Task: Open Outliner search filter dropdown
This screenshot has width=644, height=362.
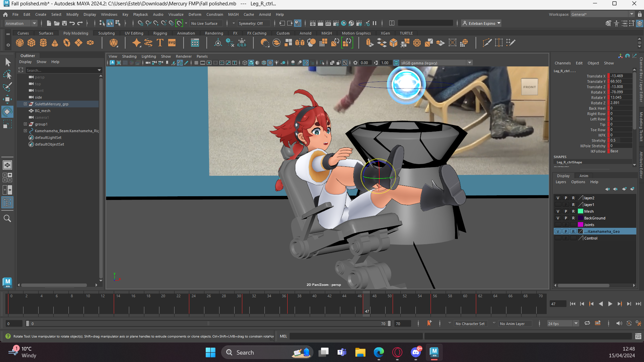Action: (x=99, y=70)
